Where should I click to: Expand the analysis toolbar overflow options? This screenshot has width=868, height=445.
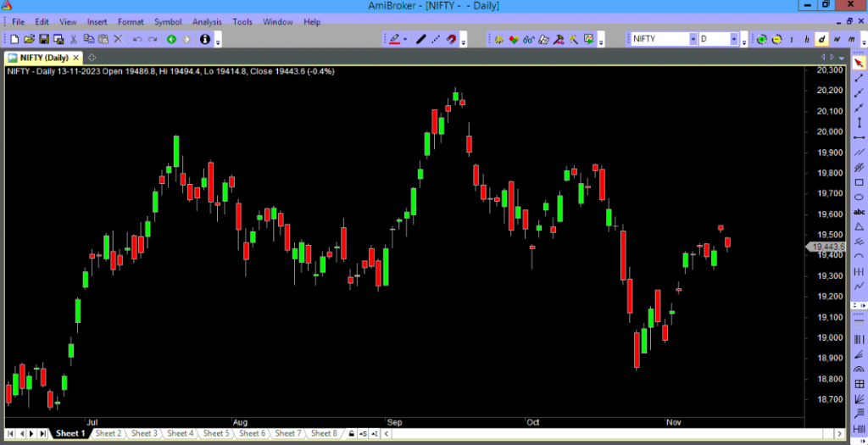click(x=601, y=41)
